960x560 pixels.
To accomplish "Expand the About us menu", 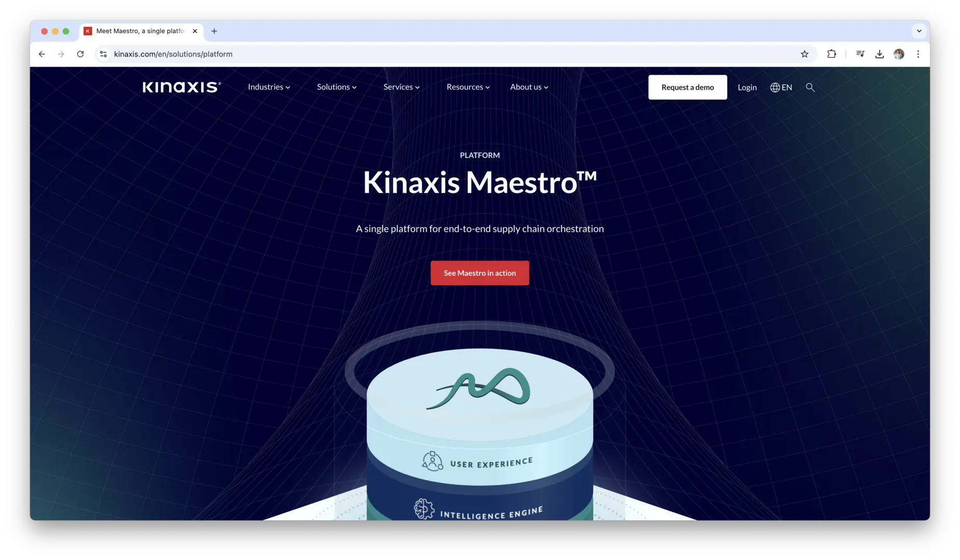I will (x=529, y=87).
